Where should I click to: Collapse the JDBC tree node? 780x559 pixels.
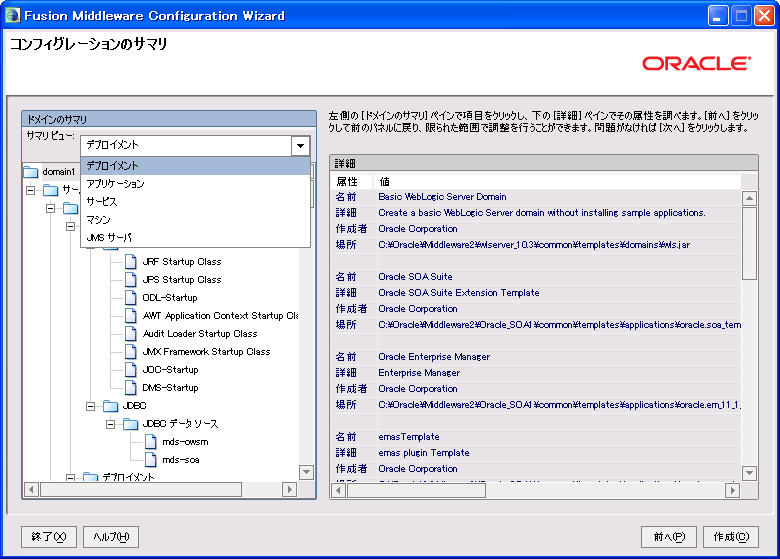click(91, 406)
